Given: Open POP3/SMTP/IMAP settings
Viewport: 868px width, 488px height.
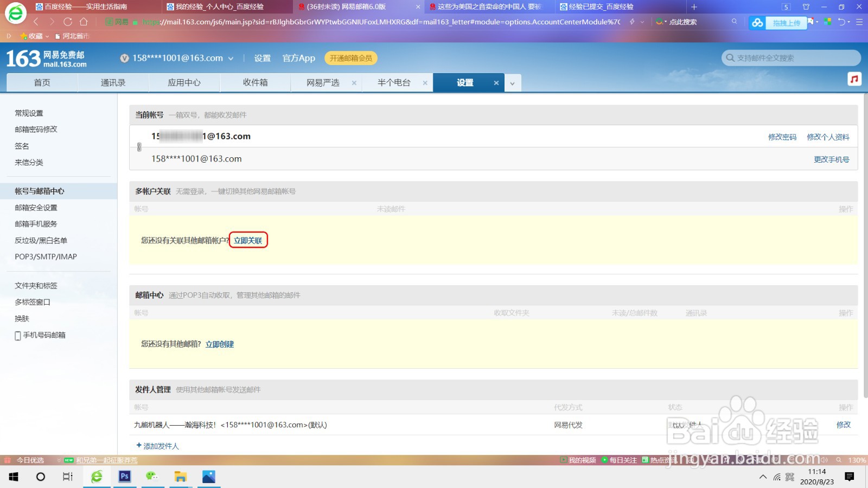Looking at the screenshot, I should [46, 256].
